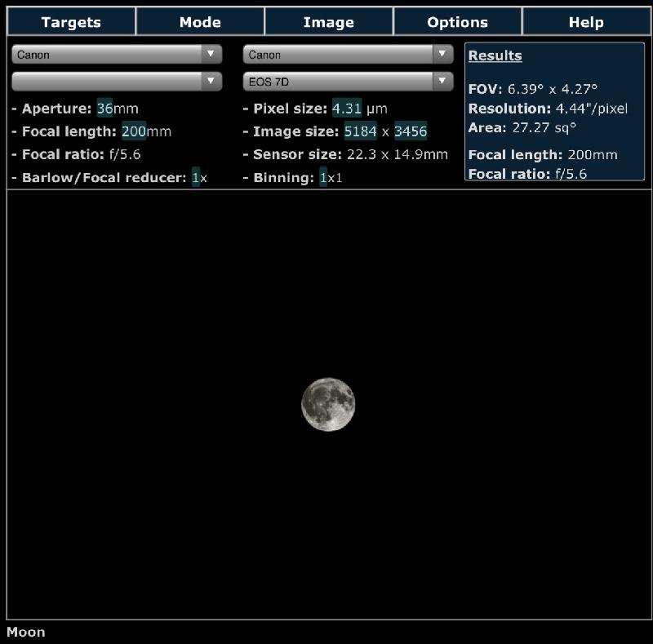Click the Results heading link
Viewport: 653px width, 644px height.
(495, 56)
